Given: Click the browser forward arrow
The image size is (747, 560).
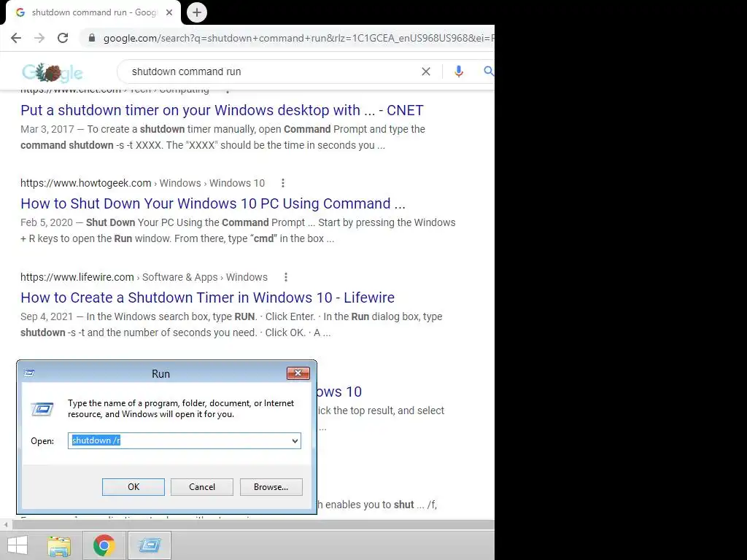Looking at the screenshot, I should tap(39, 38).
